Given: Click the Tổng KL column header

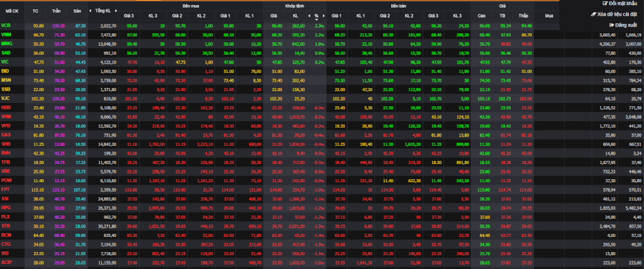Looking at the screenshot, I should pyautogui.click(x=104, y=10).
